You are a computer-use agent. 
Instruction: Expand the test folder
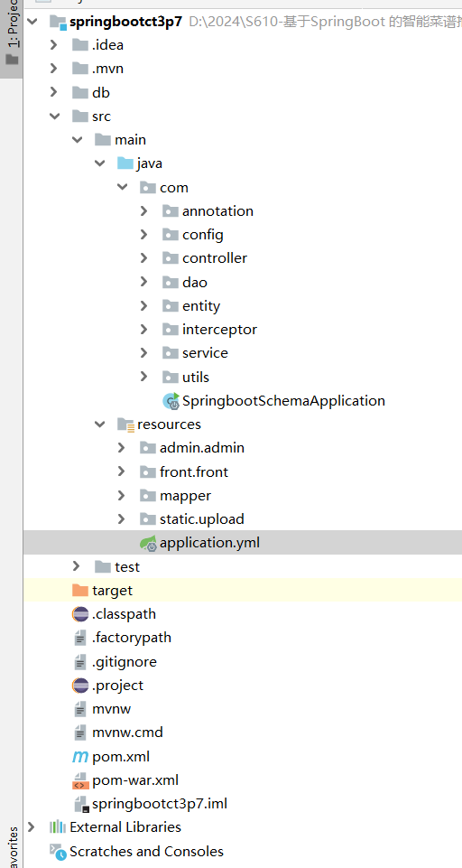click(77, 566)
